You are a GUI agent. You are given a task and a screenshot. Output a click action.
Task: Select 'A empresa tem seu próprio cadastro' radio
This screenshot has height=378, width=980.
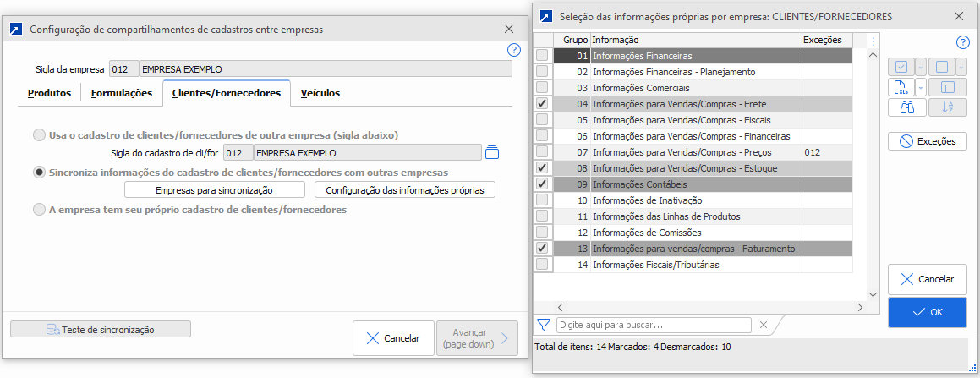(x=39, y=210)
